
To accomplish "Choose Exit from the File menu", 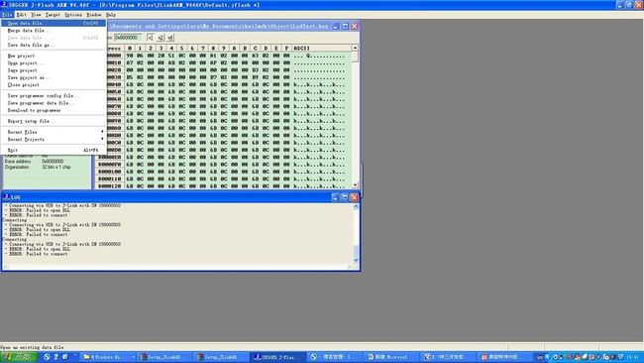I will tap(54, 151).
